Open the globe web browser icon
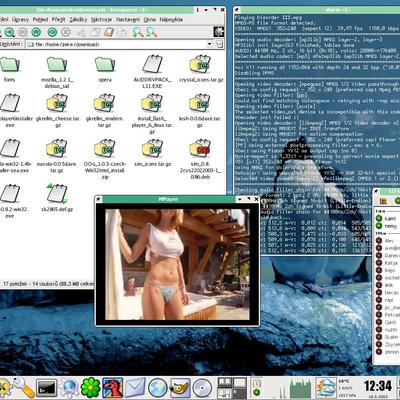Screen dimensions: 400x400 coord(158,388)
